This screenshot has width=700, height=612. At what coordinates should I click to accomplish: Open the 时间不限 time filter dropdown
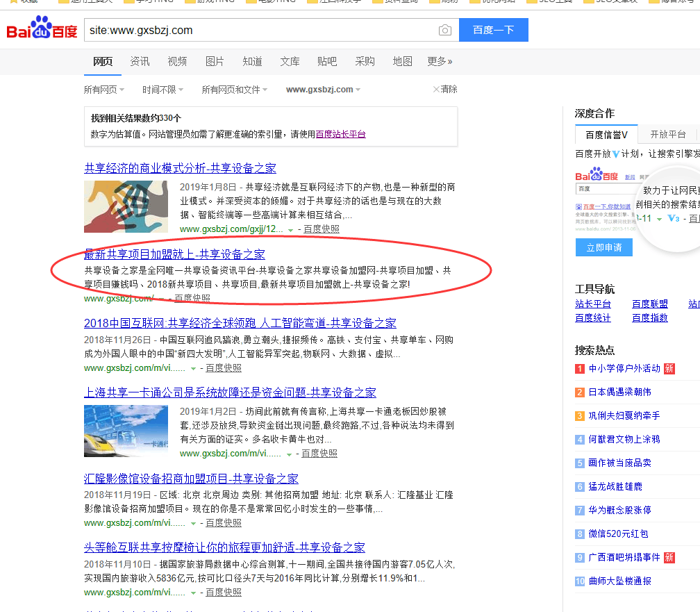point(163,90)
